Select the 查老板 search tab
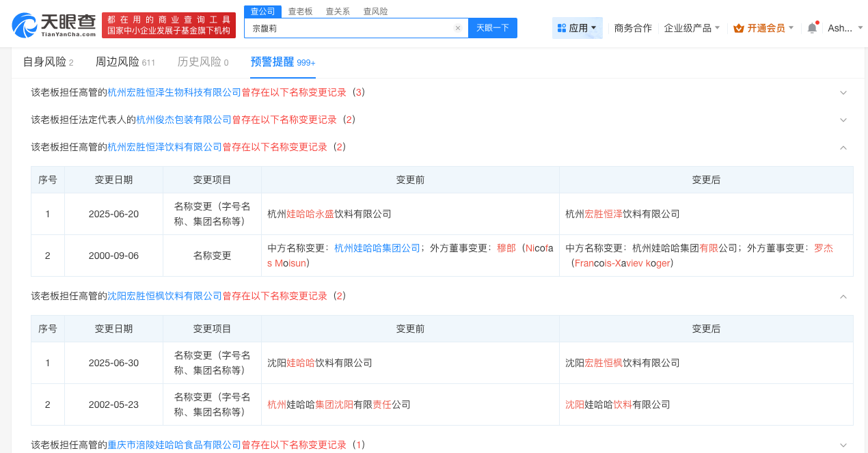Image resolution: width=868 pixels, height=453 pixels. click(x=300, y=12)
